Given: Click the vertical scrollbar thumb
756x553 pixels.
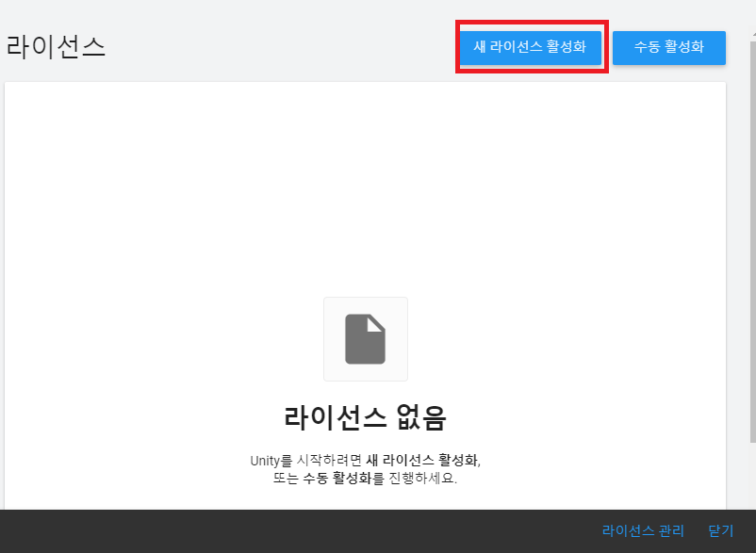Looking at the screenshot, I should click(752, 241).
